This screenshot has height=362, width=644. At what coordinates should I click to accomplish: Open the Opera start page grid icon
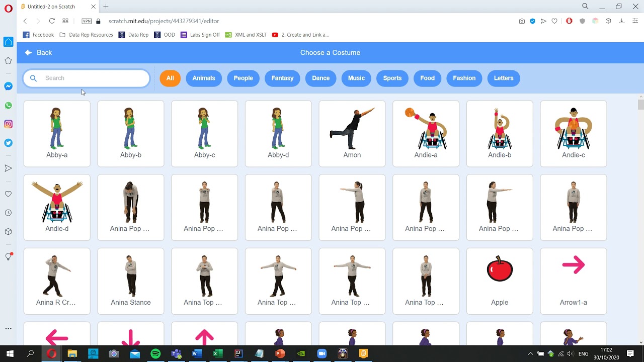(65, 21)
